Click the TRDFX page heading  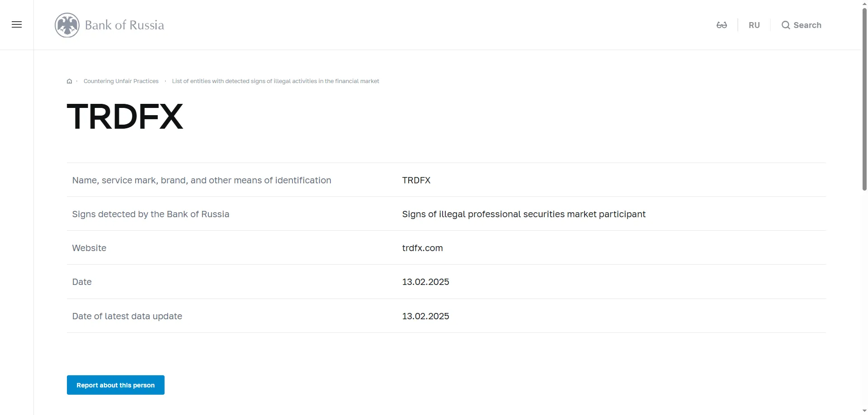[125, 117]
